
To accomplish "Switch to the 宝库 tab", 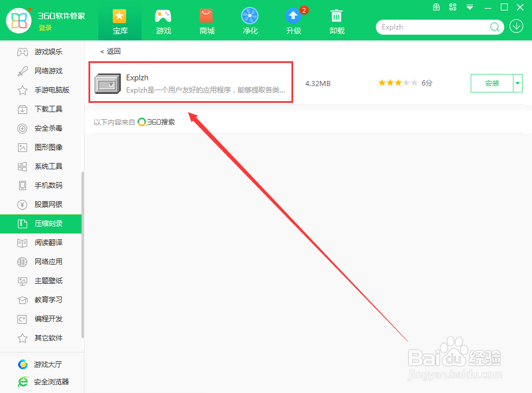I will tap(120, 21).
